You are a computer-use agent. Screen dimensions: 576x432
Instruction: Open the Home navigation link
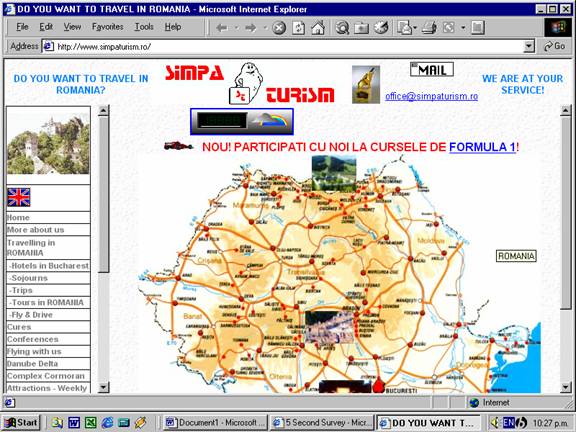(18, 217)
